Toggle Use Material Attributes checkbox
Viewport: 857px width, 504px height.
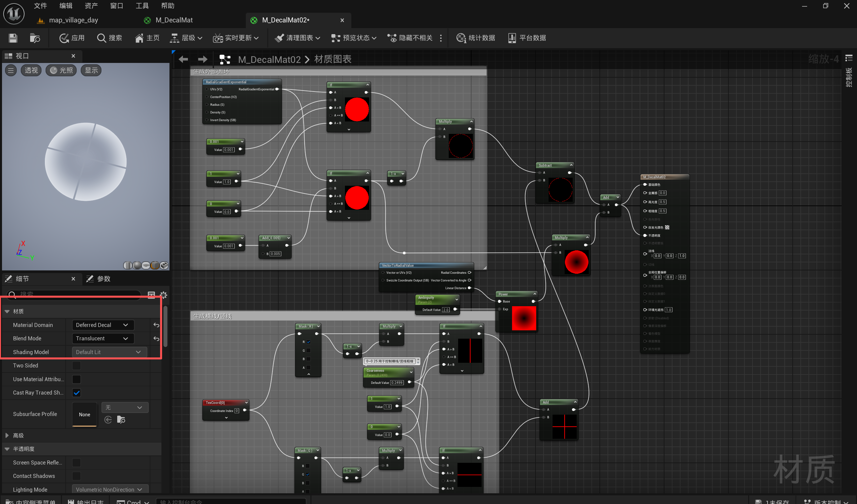coord(76,379)
